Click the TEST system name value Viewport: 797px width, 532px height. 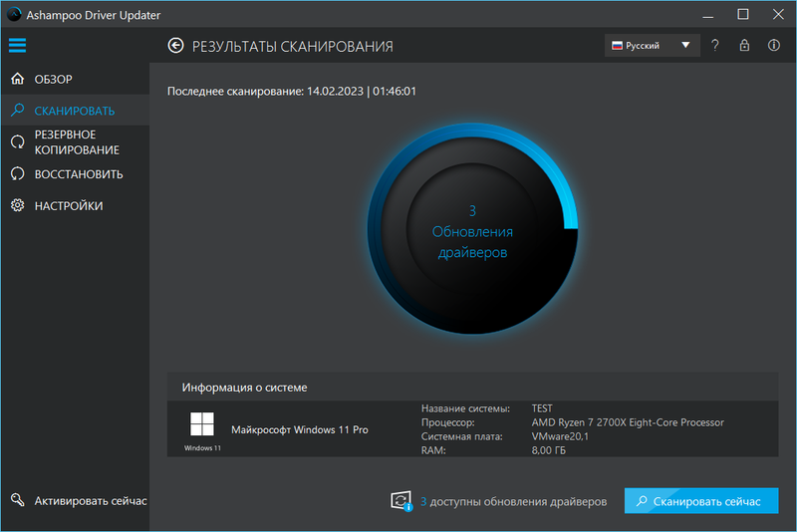(542, 408)
